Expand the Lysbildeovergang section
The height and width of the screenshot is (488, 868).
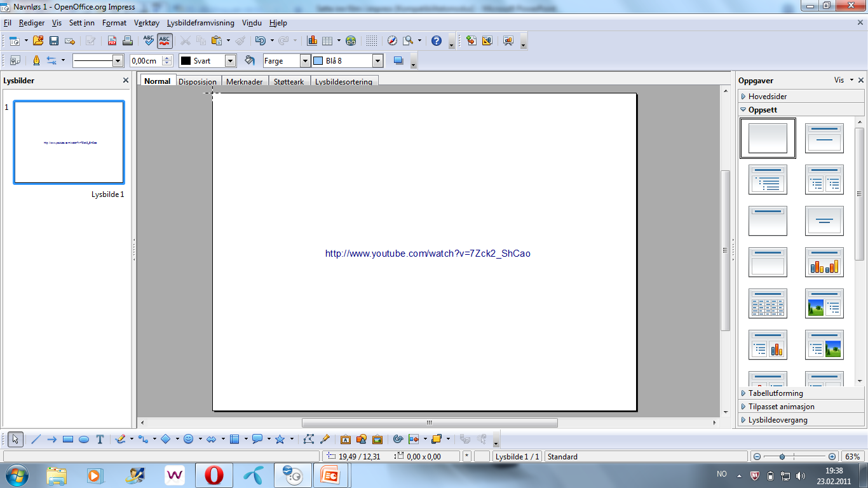pos(801,420)
